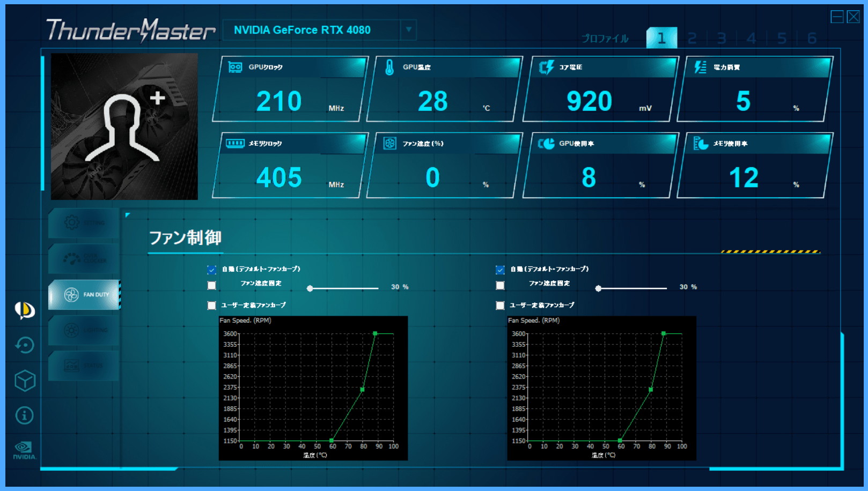Enable the left fan fixed speed checkbox
Image resolution: width=868 pixels, height=491 pixels.
212,286
